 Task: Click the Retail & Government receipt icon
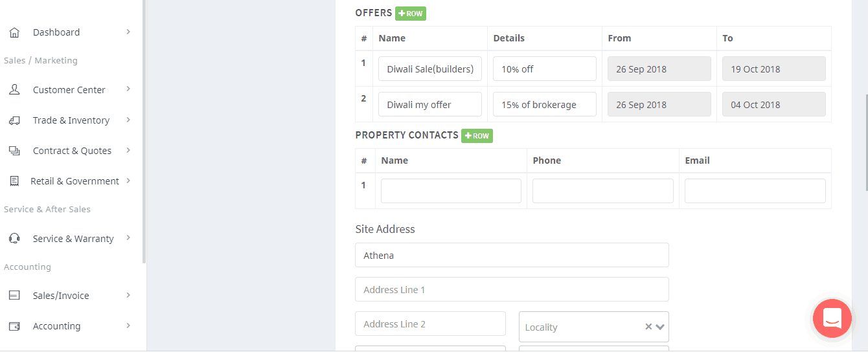(x=14, y=181)
